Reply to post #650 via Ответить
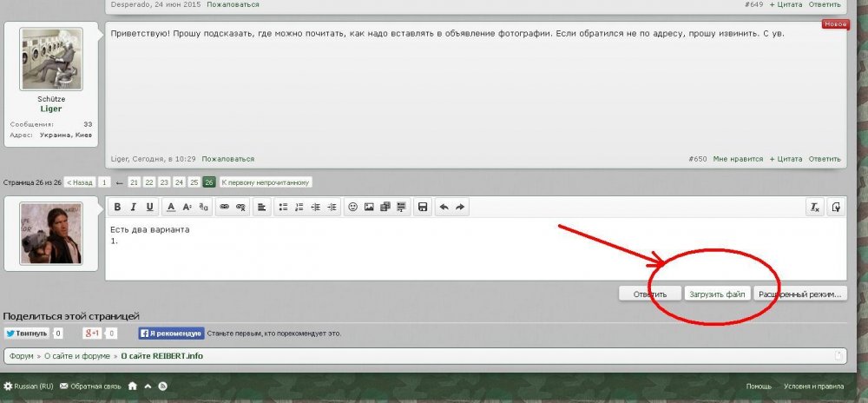 click(x=825, y=159)
